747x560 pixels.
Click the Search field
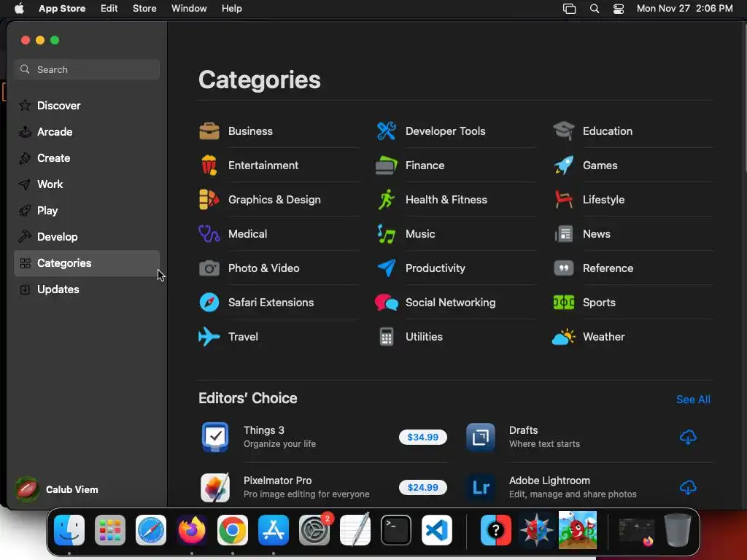point(87,69)
